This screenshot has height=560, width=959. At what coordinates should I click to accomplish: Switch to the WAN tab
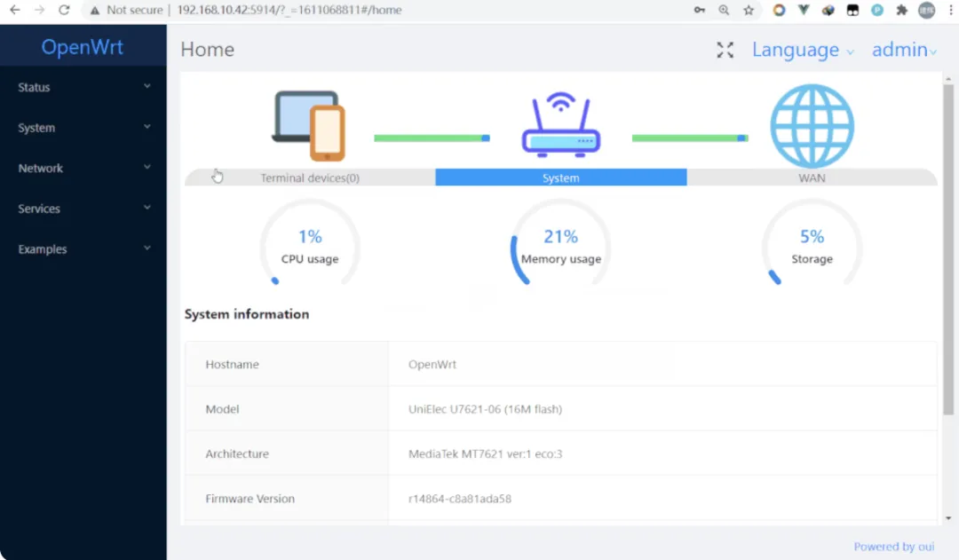pyautogui.click(x=812, y=177)
